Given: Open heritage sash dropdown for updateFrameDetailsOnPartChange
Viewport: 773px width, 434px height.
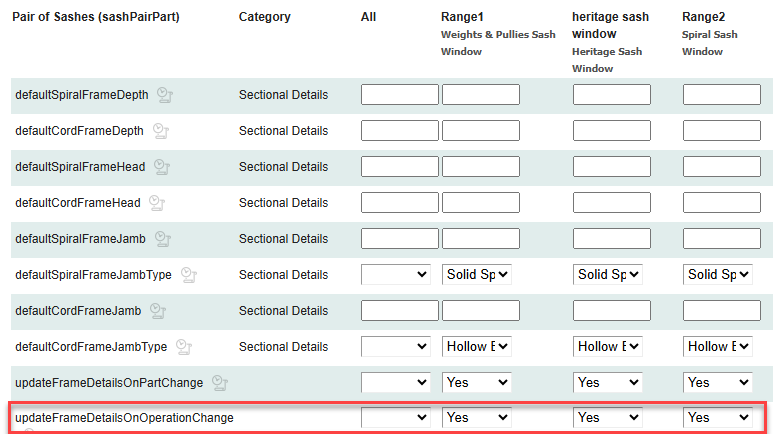Looking at the screenshot, I should (608, 382).
